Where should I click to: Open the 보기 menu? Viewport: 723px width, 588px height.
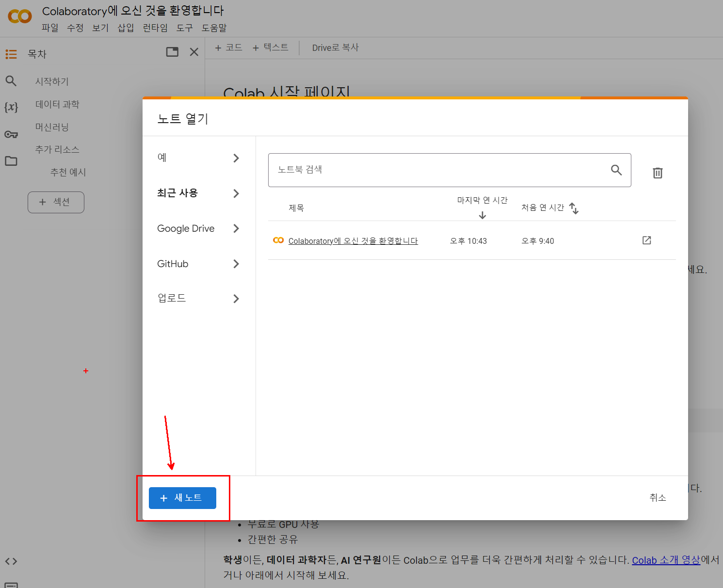(100, 28)
